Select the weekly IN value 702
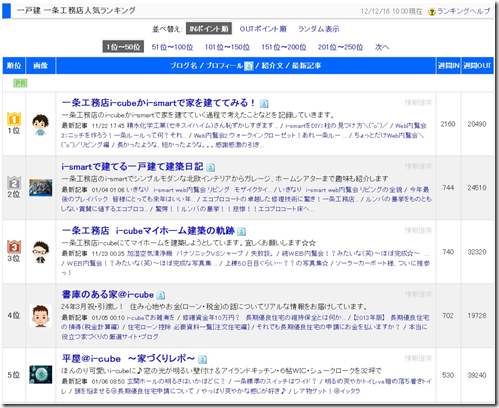The width and height of the screenshot is (499, 408). [x=448, y=315]
